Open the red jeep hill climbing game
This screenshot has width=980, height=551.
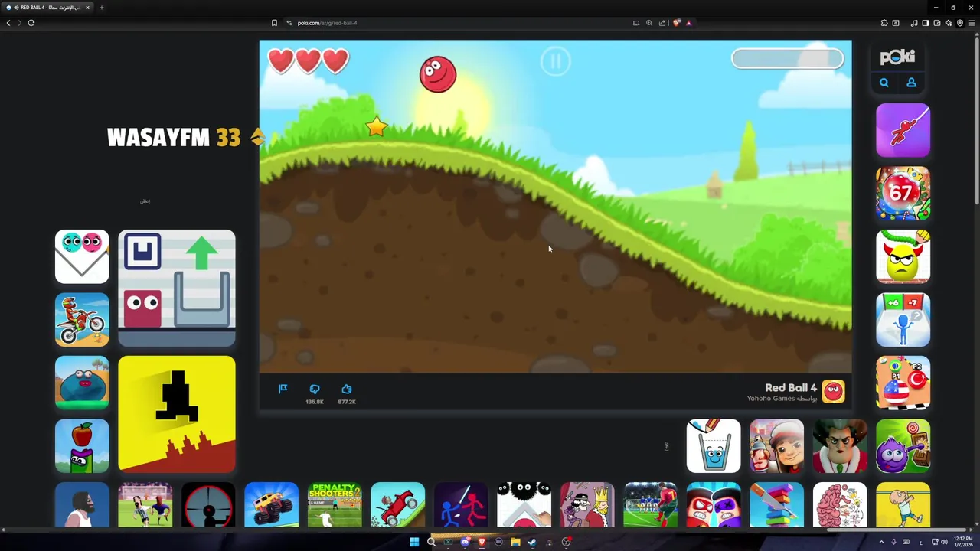397,505
